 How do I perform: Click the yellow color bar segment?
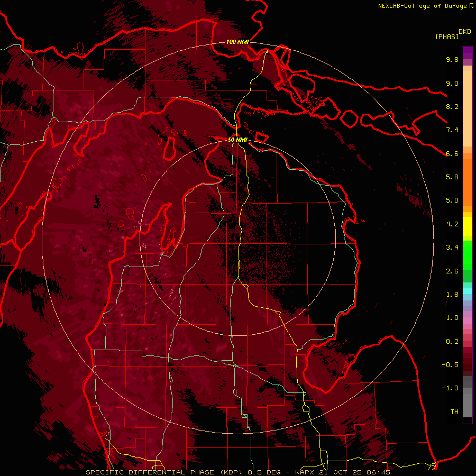point(467,226)
